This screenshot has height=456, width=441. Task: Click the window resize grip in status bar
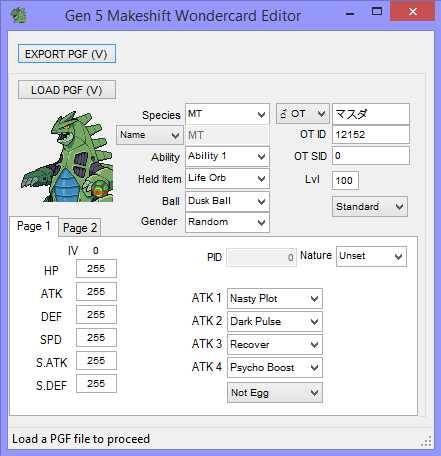pyautogui.click(x=427, y=441)
